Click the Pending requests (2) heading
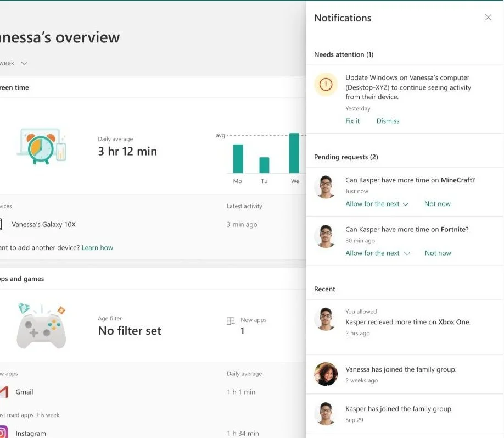Image resolution: width=504 pixels, height=438 pixels. 346,157
